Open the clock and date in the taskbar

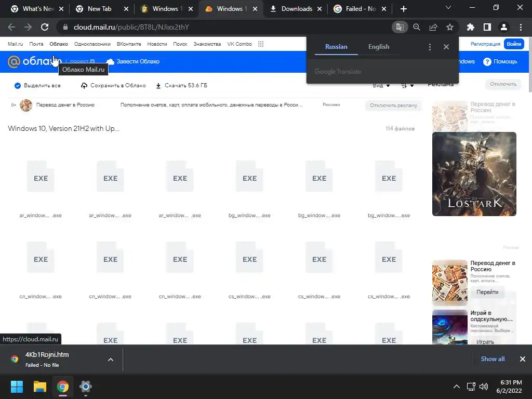pyautogui.click(x=509, y=387)
